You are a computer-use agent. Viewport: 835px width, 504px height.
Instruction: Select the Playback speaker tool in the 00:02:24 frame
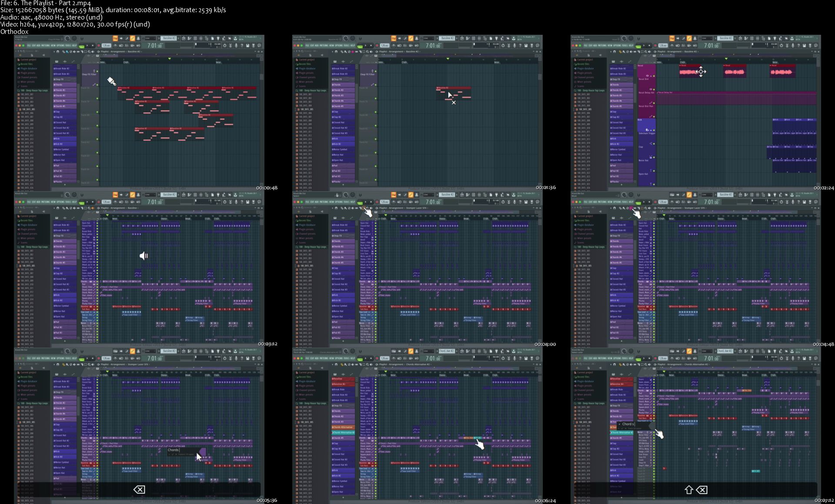point(649,52)
